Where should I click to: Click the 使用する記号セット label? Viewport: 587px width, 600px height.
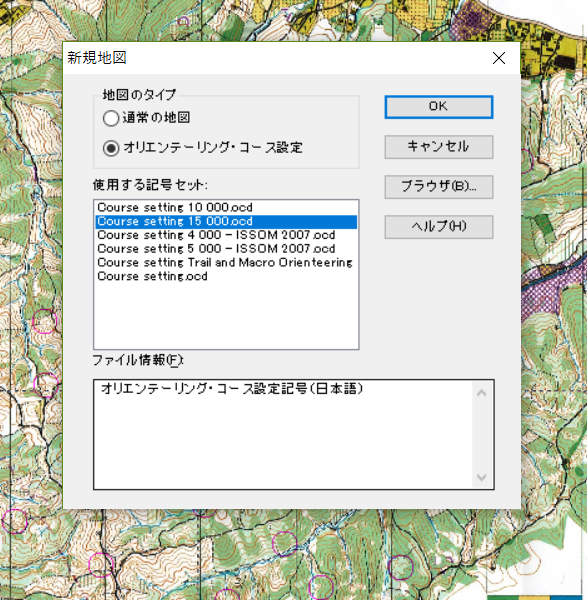(x=150, y=185)
